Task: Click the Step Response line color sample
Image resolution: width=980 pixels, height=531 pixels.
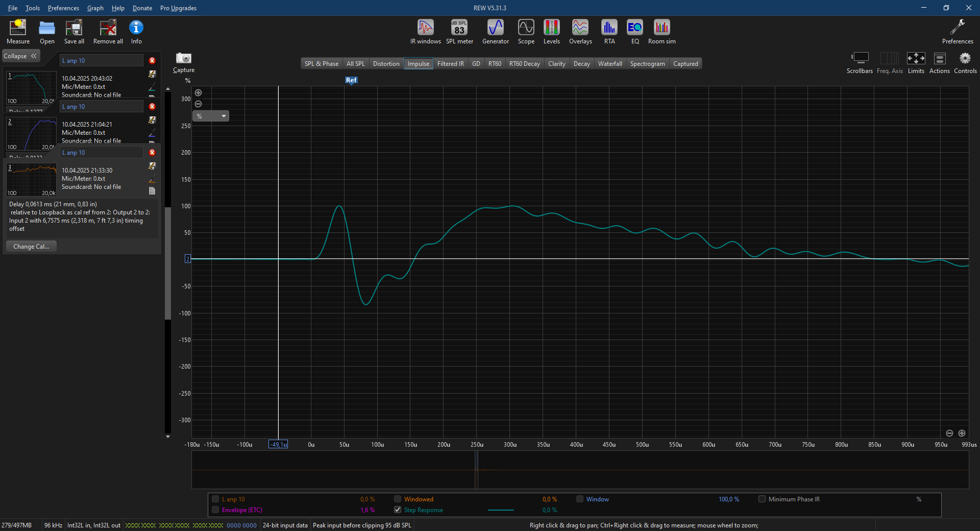Action: click(x=501, y=510)
